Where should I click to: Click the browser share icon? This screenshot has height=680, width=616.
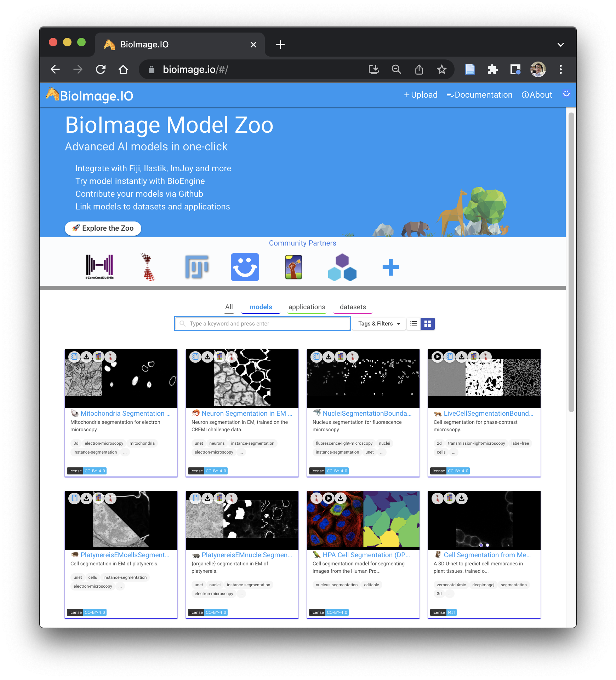coord(419,69)
